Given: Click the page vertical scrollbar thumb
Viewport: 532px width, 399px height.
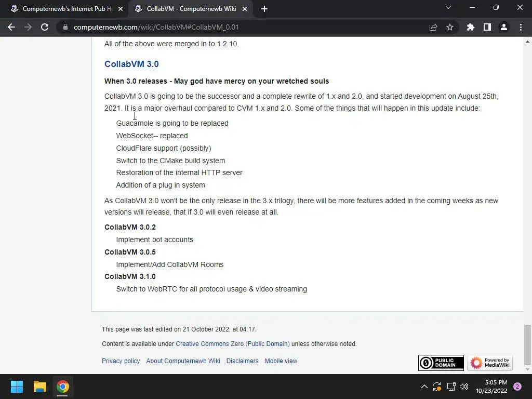Looking at the screenshot, I should pyautogui.click(x=527, y=344).
